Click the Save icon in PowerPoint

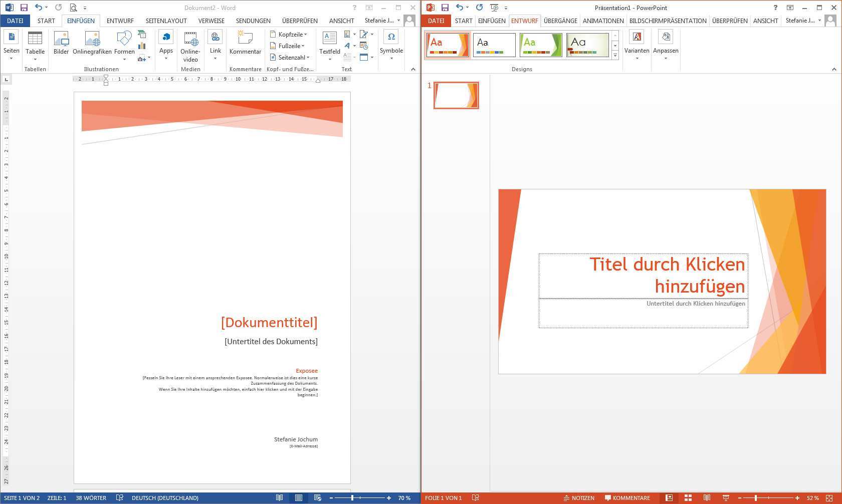445,8
